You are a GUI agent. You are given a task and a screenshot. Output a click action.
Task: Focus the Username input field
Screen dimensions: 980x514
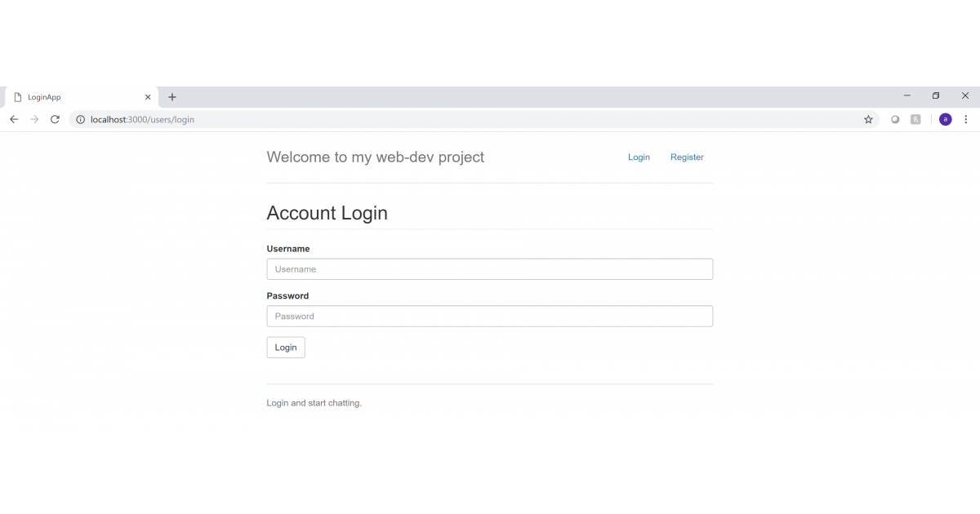[489, 269]
